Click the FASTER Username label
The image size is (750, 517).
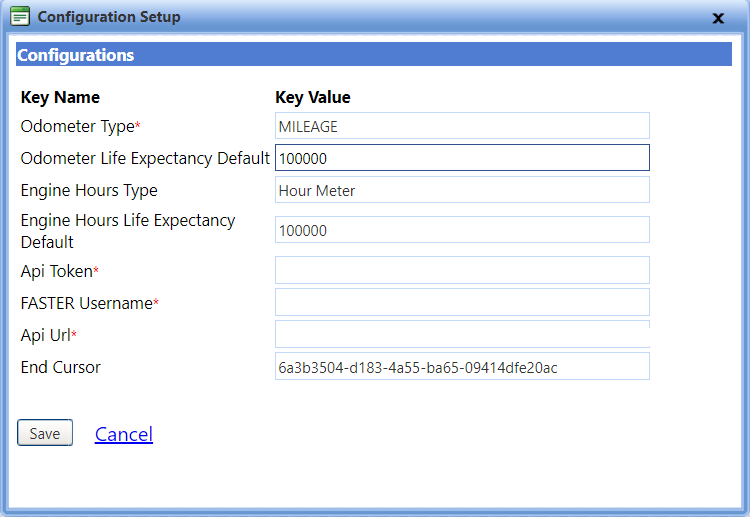89,303
